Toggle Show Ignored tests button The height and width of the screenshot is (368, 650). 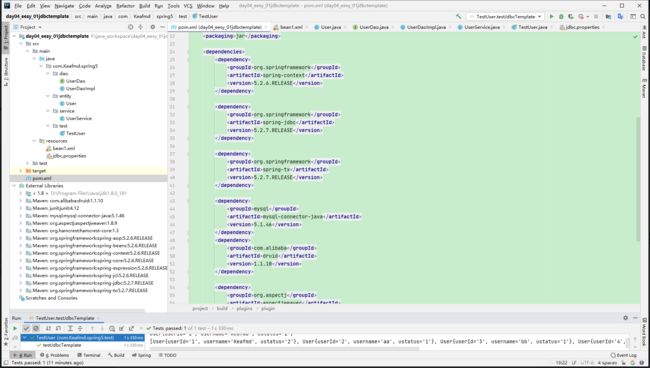coord(36,328)
